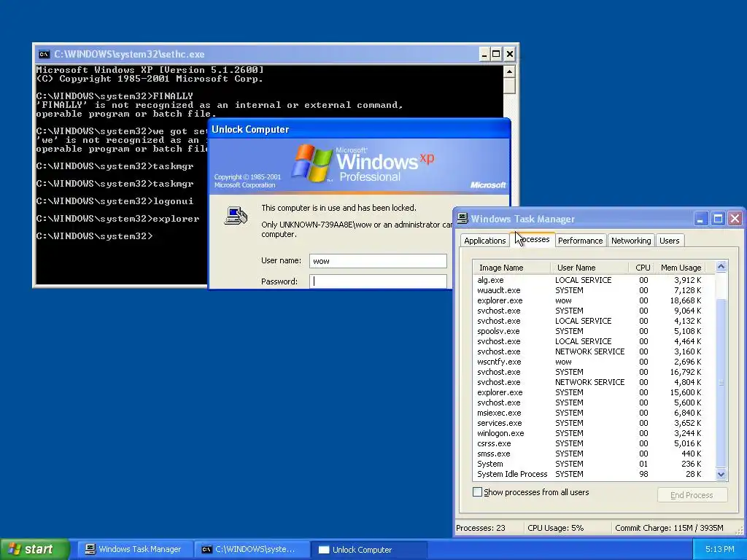Screen dimensions: 747x560
Task: Select explorer.exe owned by wow
Action: pyautogui.click(x=593, y=300)
